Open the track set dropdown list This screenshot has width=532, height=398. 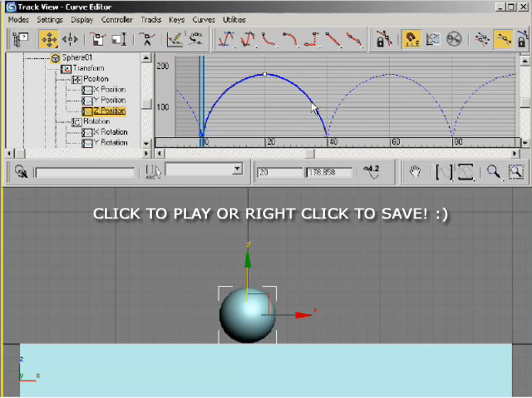pos(237,171)
